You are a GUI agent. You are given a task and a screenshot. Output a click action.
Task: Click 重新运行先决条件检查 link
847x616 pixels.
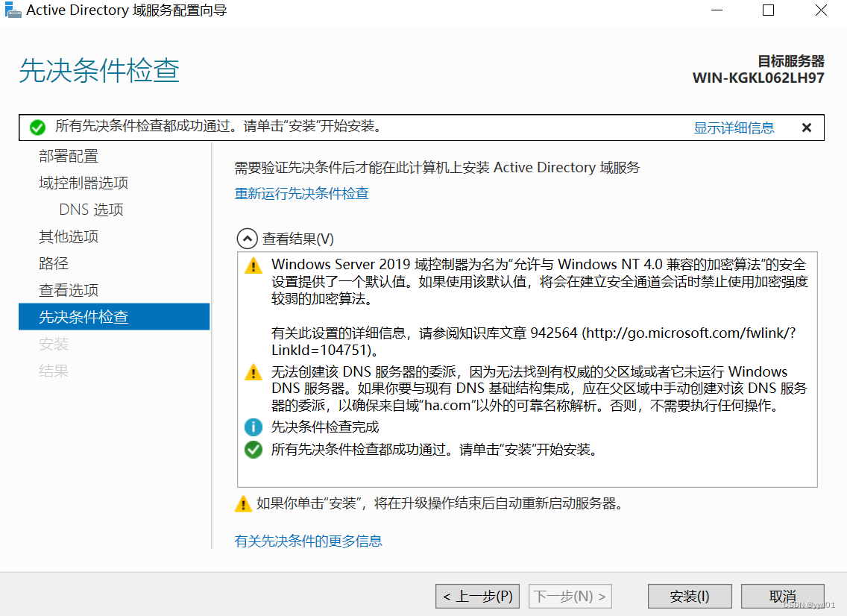pyautogui.click(x=301, y=193)
